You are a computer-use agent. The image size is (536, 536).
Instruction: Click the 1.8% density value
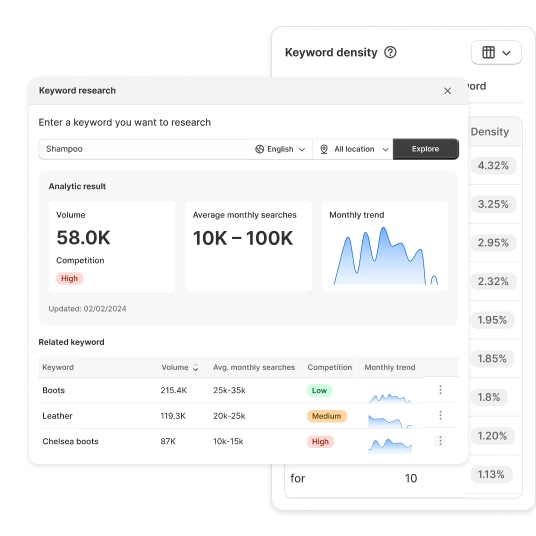click(x=489, y=397)
